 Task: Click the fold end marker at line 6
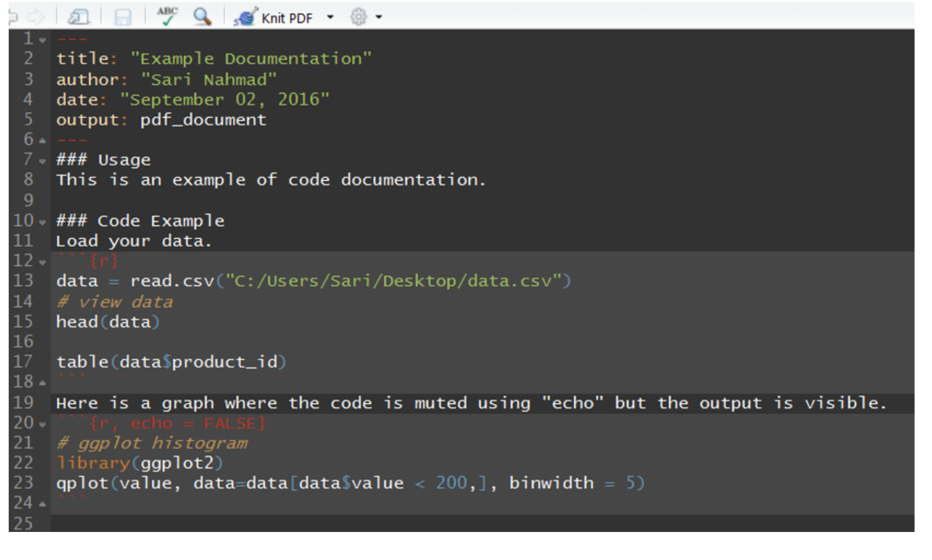43,141
